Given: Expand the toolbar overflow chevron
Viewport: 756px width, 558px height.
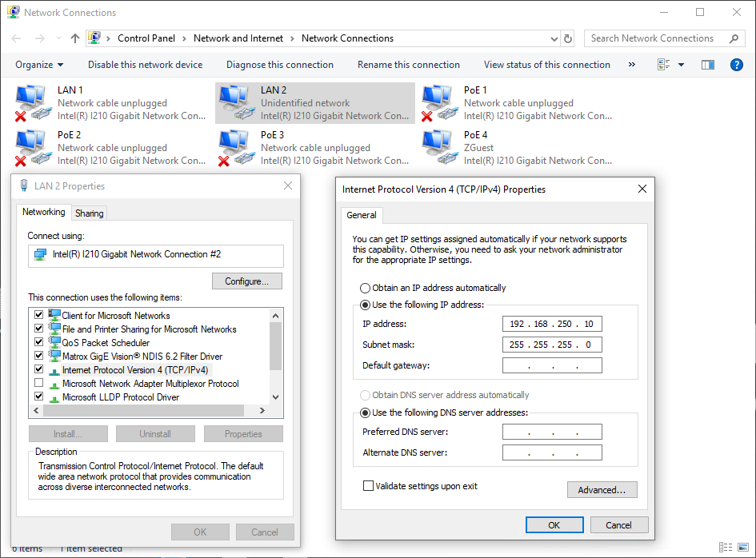Looking at the screenshot, I should click(632, 65).
